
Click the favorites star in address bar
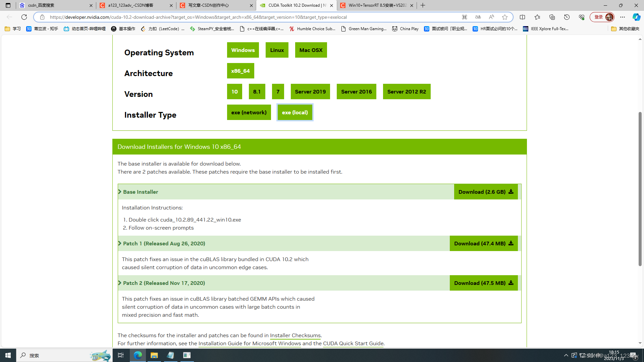tap(505, 17)
